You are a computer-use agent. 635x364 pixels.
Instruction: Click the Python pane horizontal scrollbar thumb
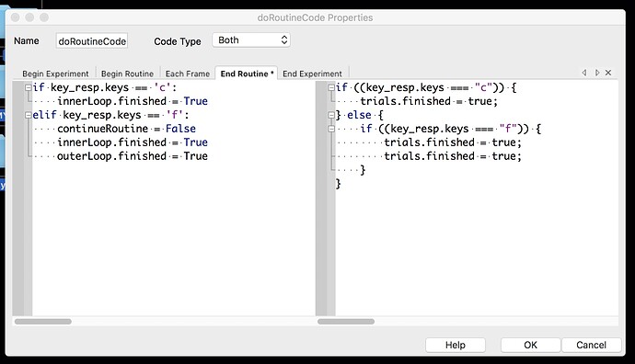click(x=43, y=322)
